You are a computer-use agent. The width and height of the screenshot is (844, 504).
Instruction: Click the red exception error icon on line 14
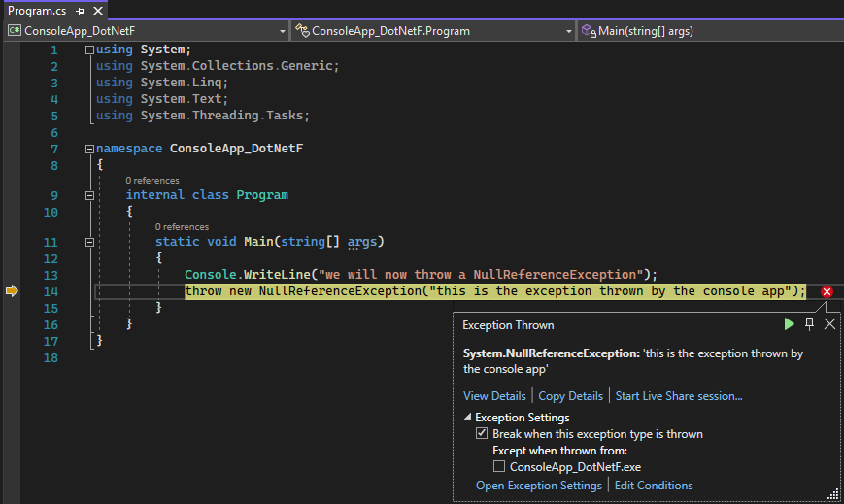click(827, 291)
